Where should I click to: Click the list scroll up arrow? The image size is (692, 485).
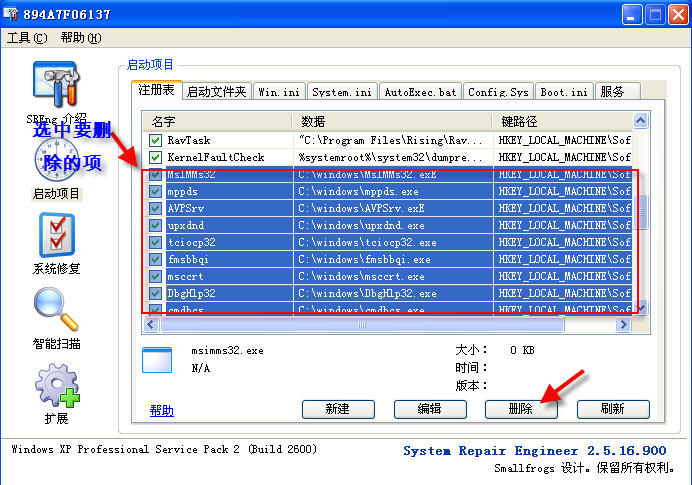(x=641, y=120)
